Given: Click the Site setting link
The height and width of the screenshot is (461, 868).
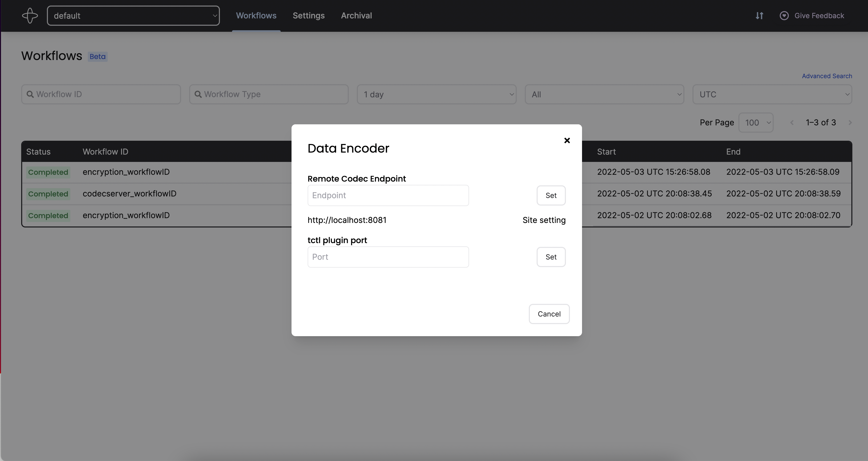Looking at the screenshot, I should tap(544, 220).
